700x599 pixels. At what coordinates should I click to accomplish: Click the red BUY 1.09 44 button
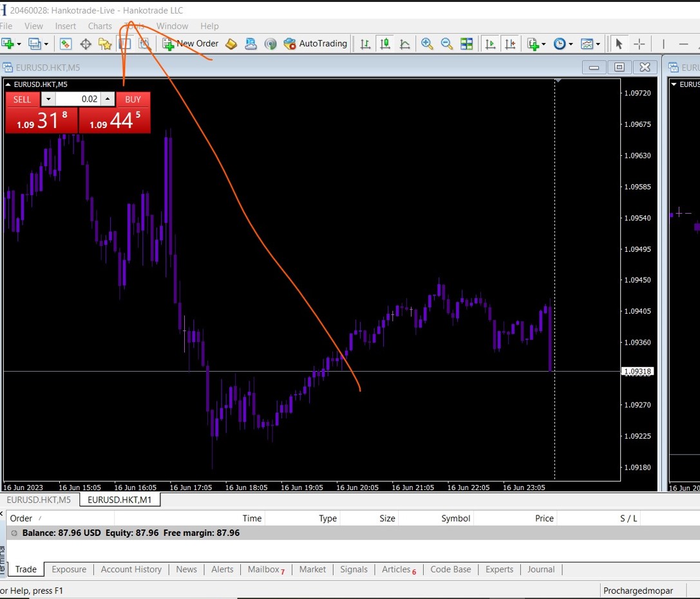[x=115, y=120]
